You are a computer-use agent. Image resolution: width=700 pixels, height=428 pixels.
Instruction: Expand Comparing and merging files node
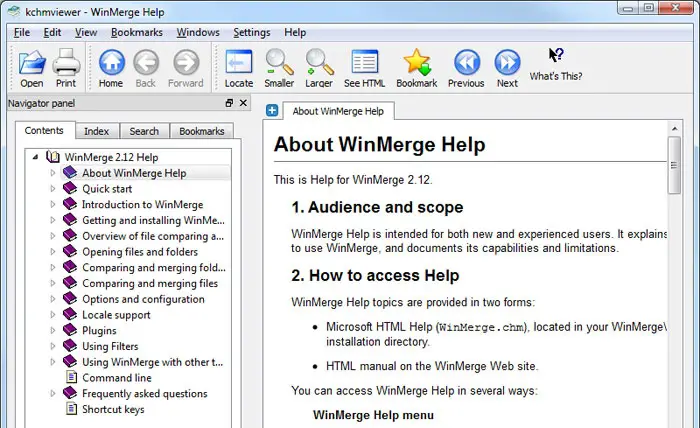pos(53,283)
